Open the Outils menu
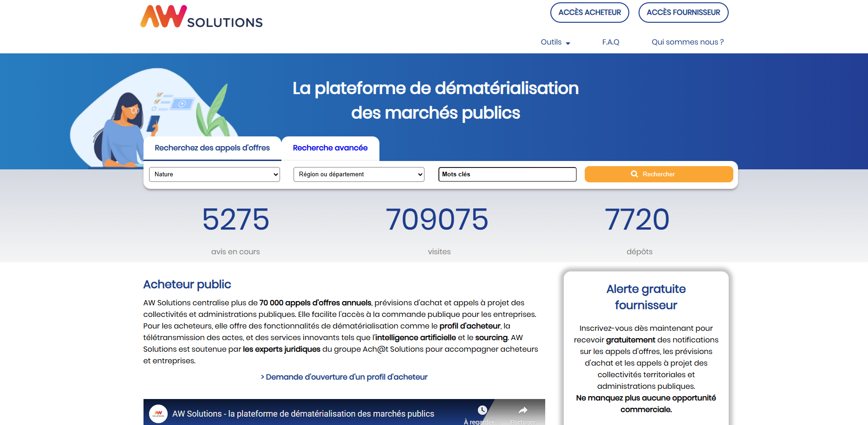This screenshot has height=425, width=868. click(x=552, y=42)
